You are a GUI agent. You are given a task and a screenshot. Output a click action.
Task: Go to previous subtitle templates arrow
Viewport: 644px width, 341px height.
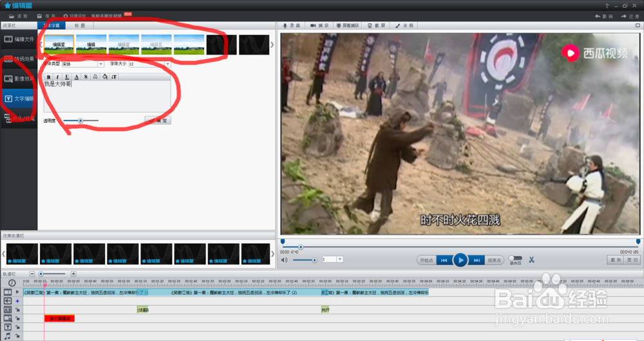tap(41, 44)
